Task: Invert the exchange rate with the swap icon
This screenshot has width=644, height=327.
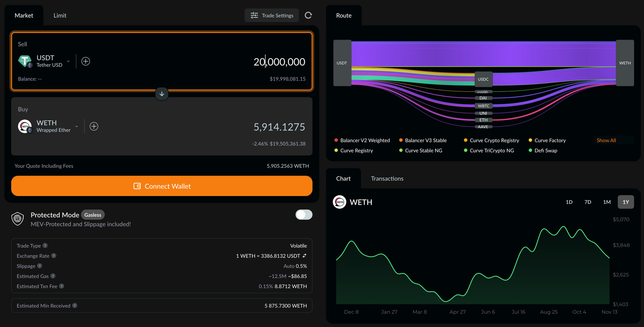Action: click(305, 256)
